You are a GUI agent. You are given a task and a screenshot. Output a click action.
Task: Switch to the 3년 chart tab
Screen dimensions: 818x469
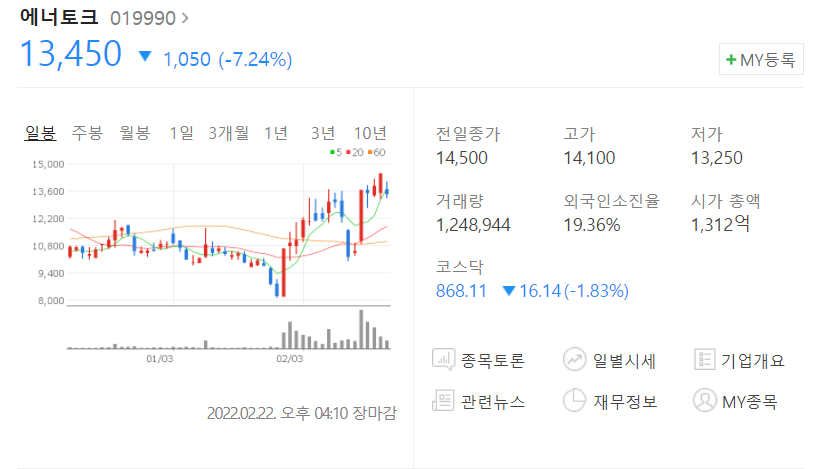tap(322, 133)
